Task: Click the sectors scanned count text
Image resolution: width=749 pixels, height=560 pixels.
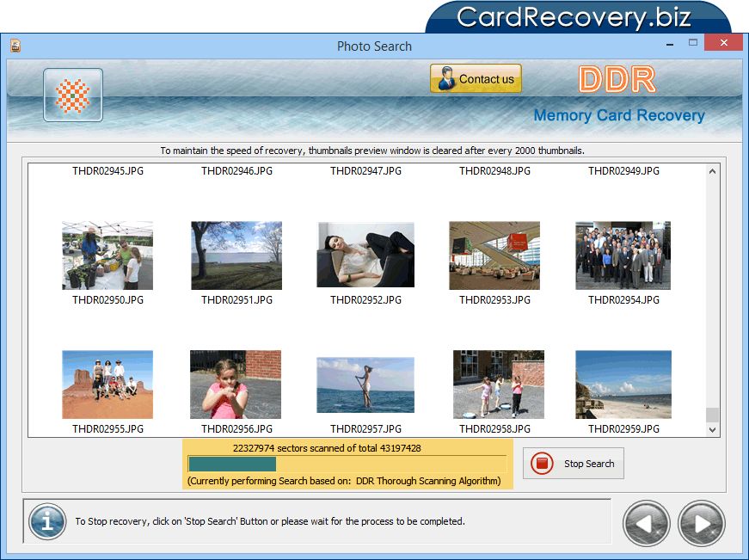Action: (327, 448)
